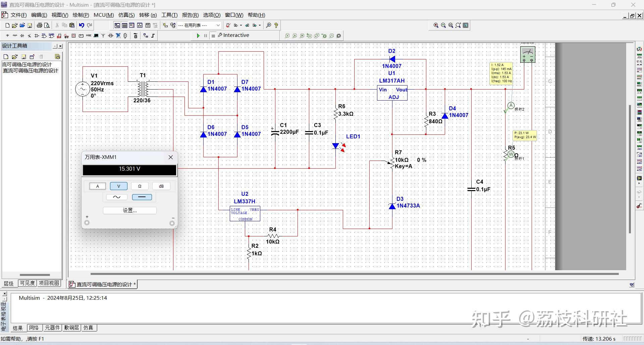The width and height of the screenshot is (644, 345).
Task: Switch to the 元器件 bottom tab
Action: (x=52, y=328)
